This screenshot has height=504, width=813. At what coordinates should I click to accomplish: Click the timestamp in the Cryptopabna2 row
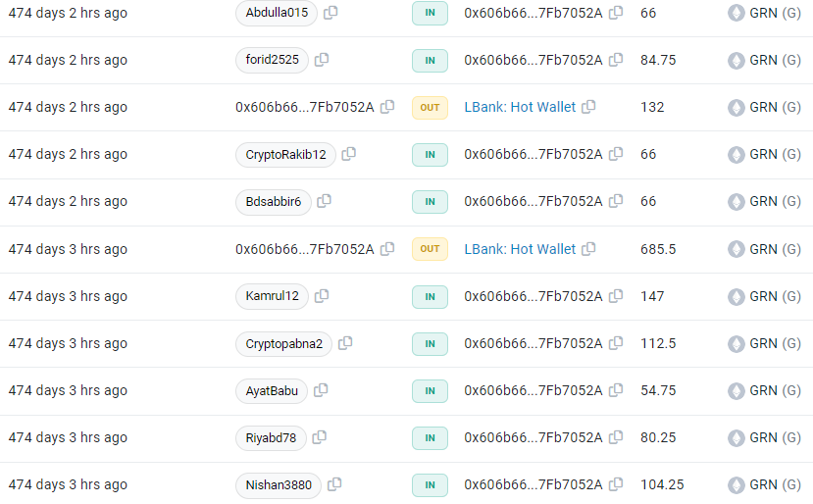(68, 344)
